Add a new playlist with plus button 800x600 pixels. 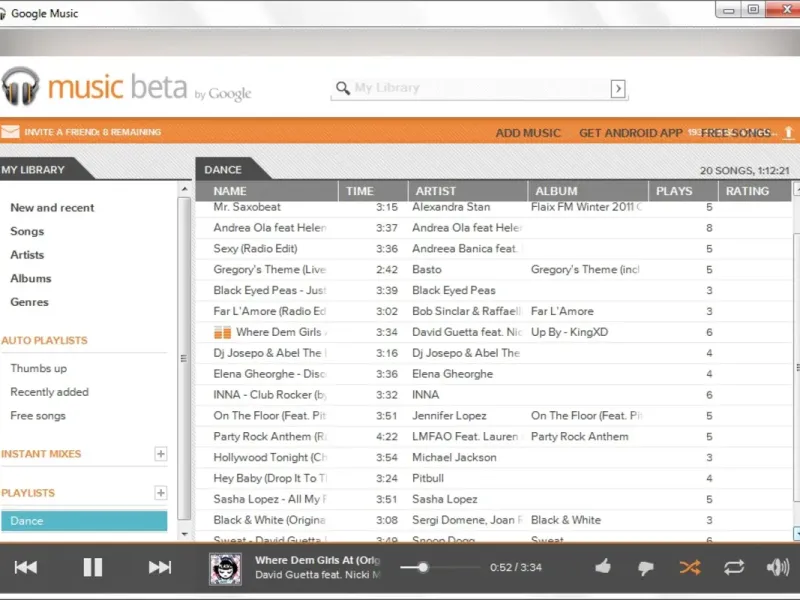[160, 493]
